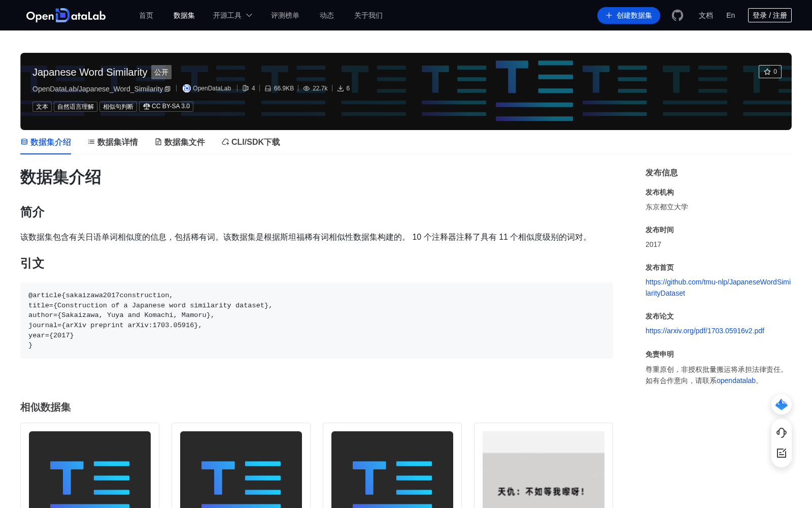The width and height of the screenshot is (812, 508).
Task: Open 关于我们 navigation item
Action: coord(368,15)
